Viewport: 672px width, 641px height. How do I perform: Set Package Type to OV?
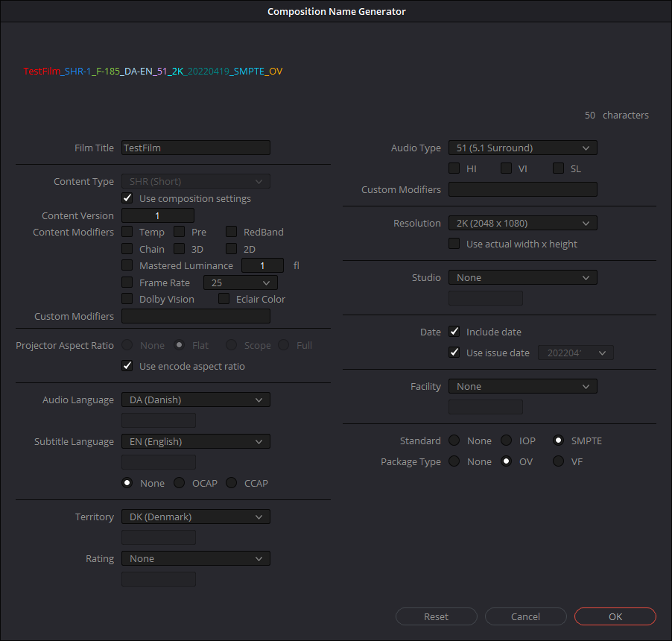(x=506, y=461)
